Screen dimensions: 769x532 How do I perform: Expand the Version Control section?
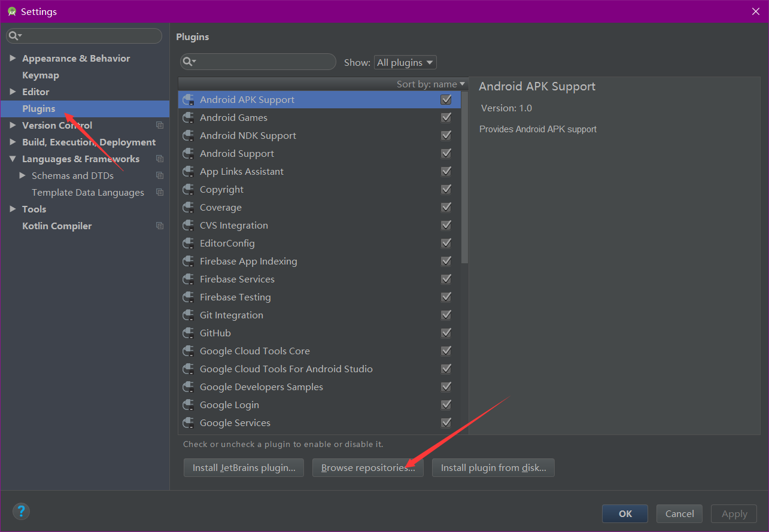[x=13, y=125]
